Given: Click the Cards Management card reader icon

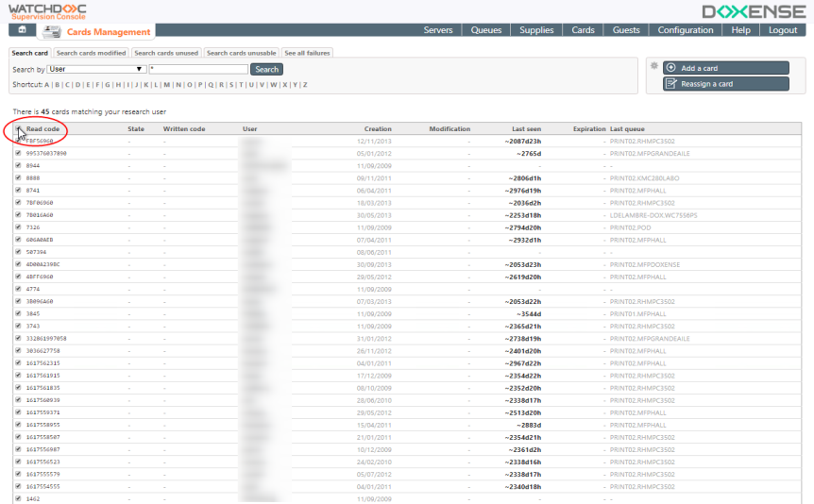Looking at the screenshot, I should (51, 31).
